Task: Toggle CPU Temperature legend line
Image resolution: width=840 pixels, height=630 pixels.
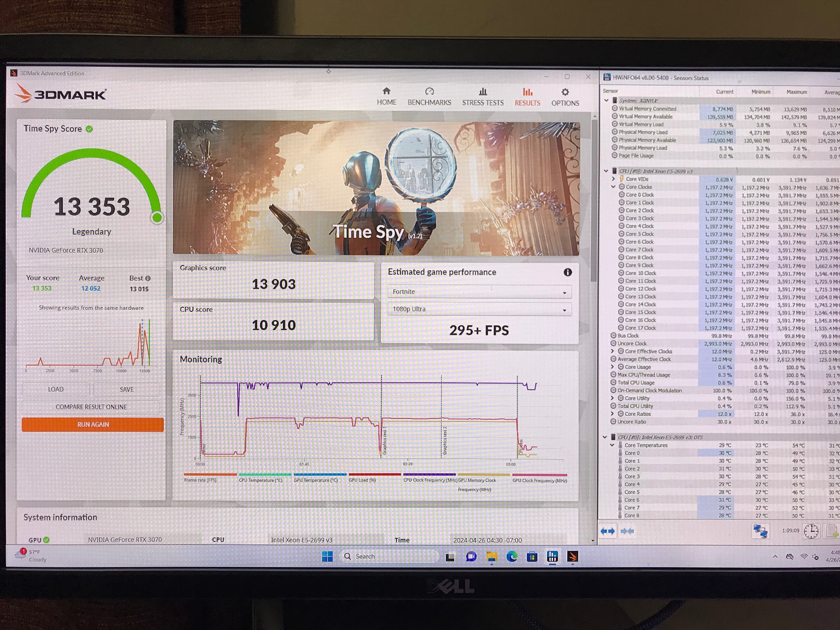Action: click(265, 478)
